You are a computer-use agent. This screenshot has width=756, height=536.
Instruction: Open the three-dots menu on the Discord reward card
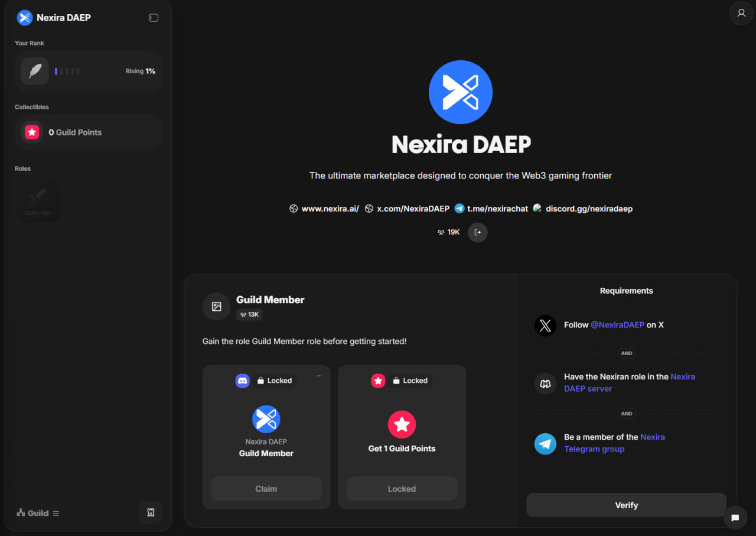pos(320,376)
